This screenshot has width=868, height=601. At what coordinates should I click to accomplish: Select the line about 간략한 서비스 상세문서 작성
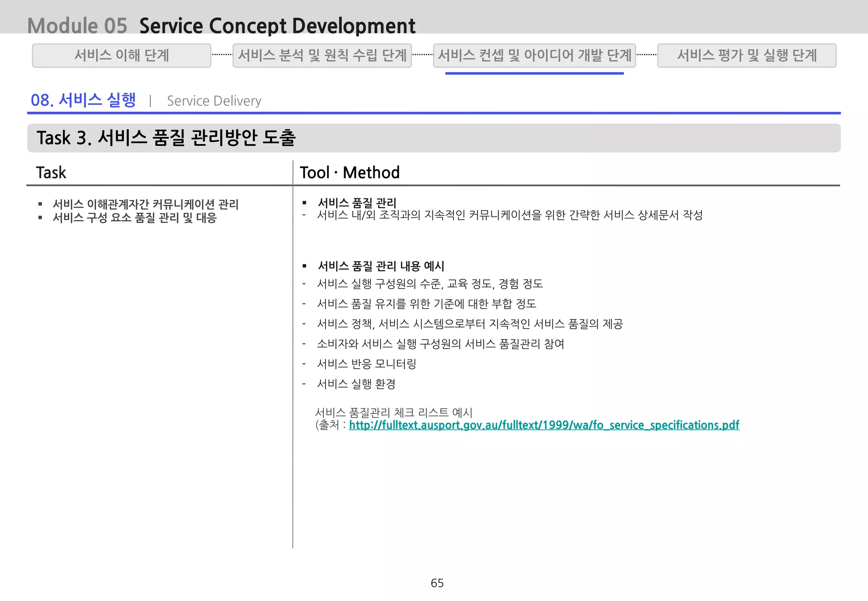click(510, 215)
